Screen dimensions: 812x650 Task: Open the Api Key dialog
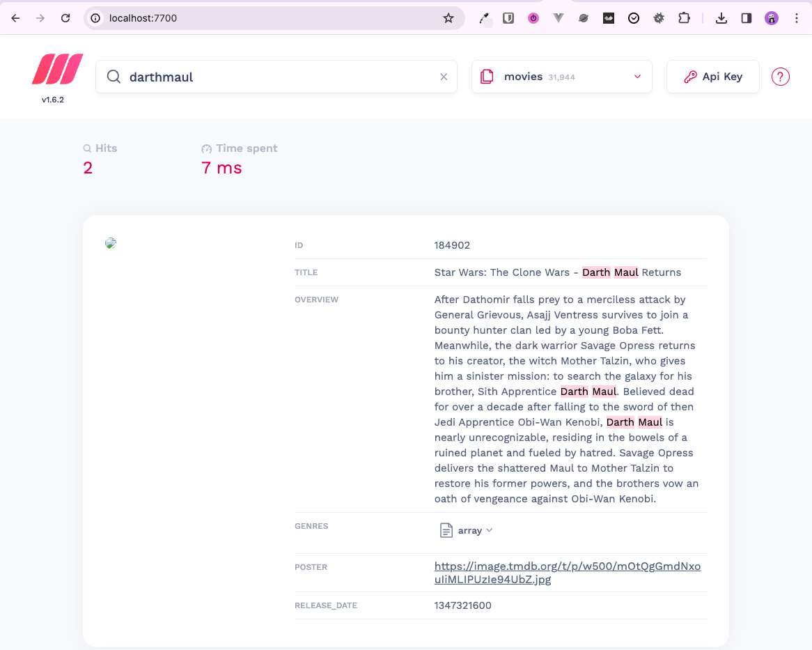(712, 77)
